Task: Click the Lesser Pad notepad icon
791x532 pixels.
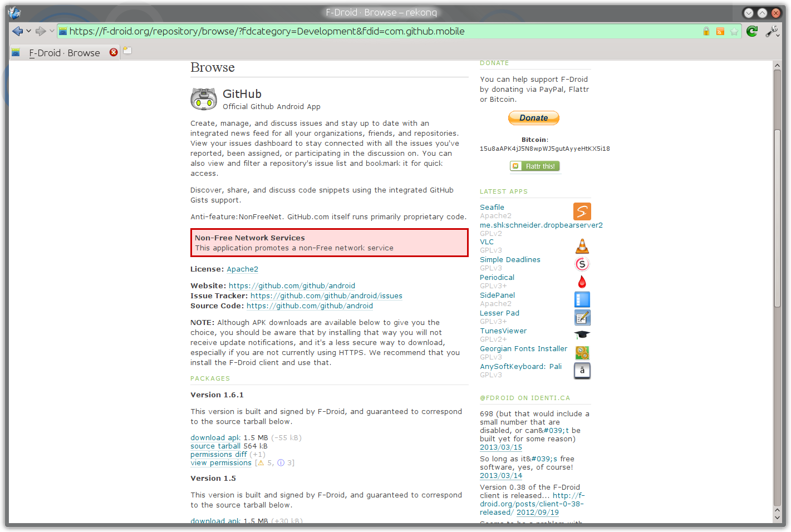Action: (x=582, y=317)
